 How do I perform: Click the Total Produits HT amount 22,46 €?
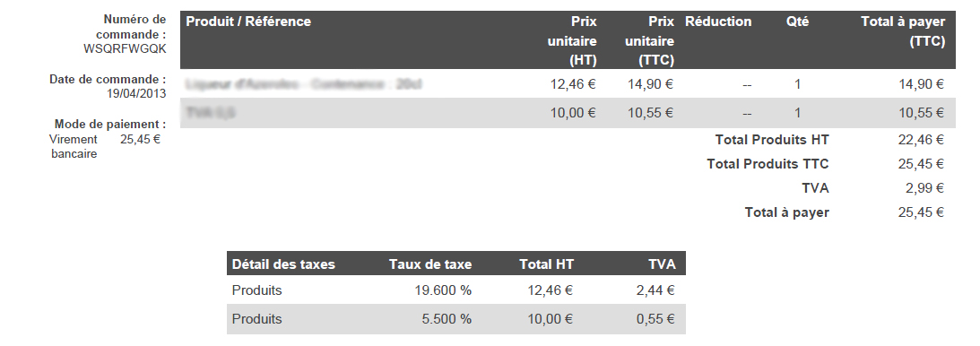tap(921, 140)
